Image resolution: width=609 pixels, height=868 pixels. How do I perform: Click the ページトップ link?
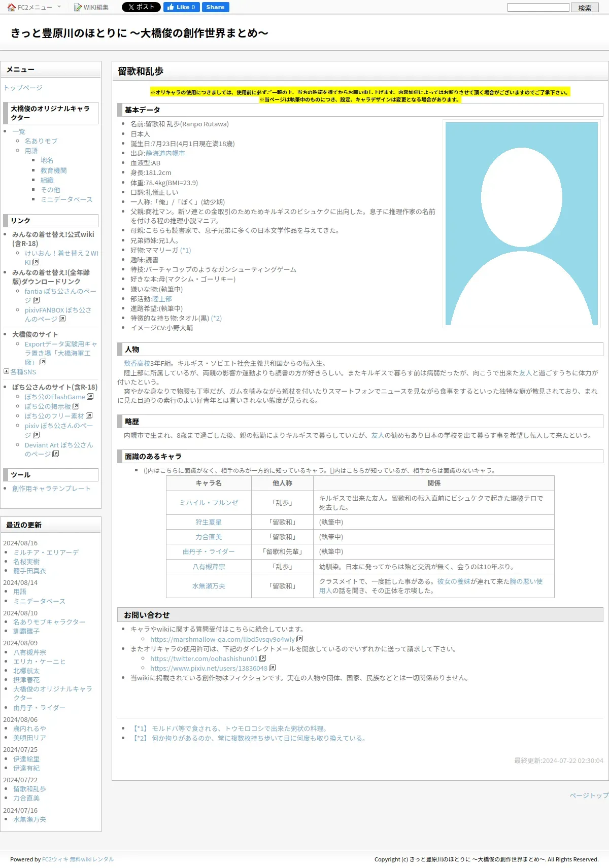589,795
